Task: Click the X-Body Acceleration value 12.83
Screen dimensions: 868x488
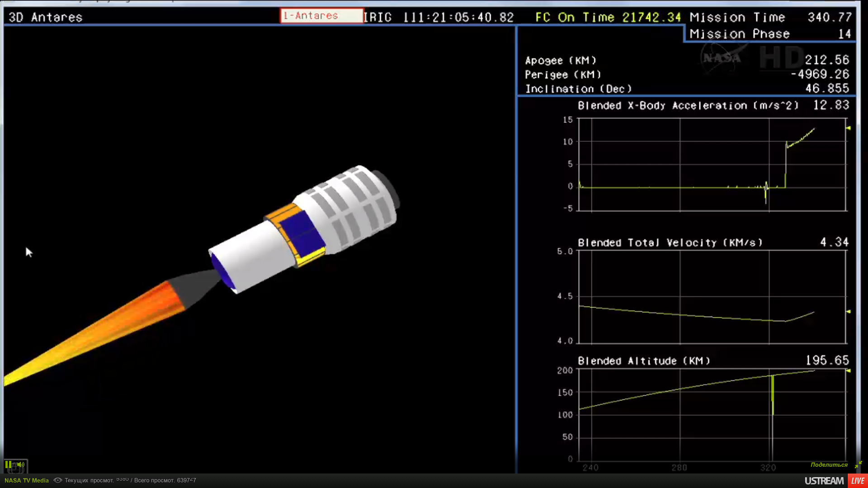Action: pyautogui.click(x=831, y=105)
